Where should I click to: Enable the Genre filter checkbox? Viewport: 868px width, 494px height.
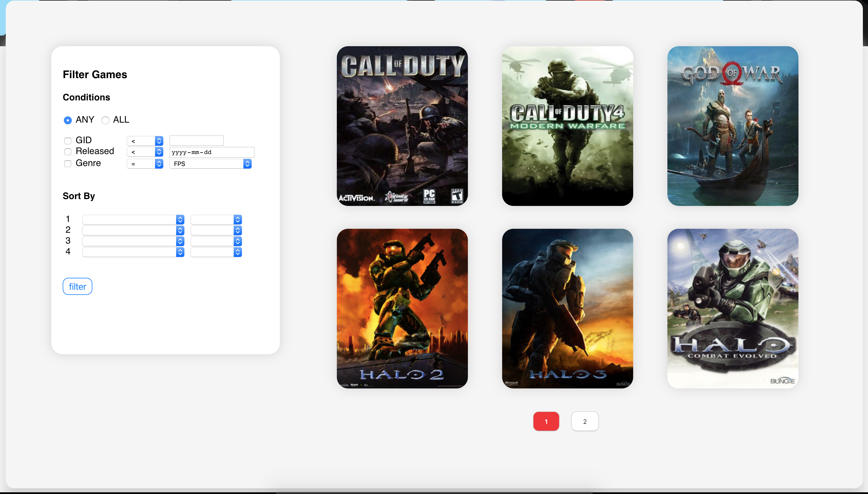(x=68, y=163)
